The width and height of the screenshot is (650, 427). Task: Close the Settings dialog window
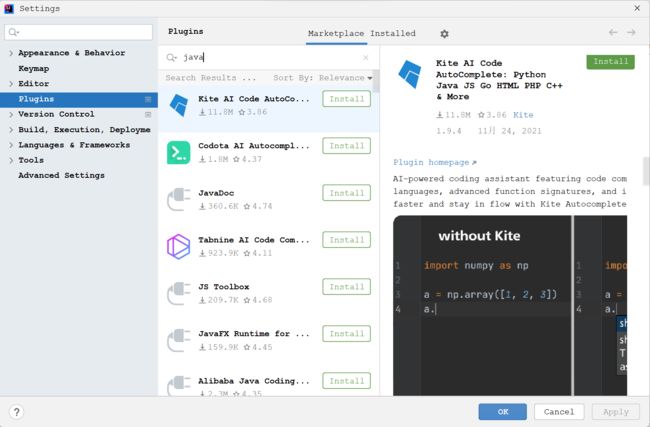637,8
